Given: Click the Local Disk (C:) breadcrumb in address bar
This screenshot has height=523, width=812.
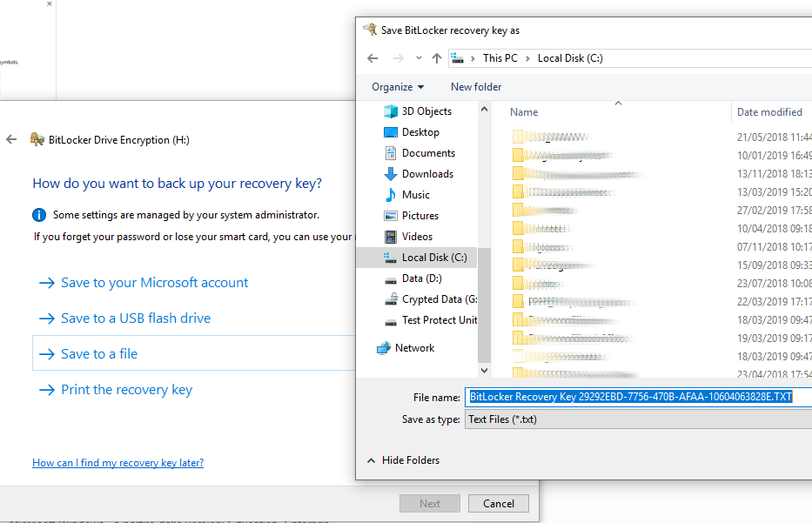Looking at the screenshot, I should pos(570,58).
